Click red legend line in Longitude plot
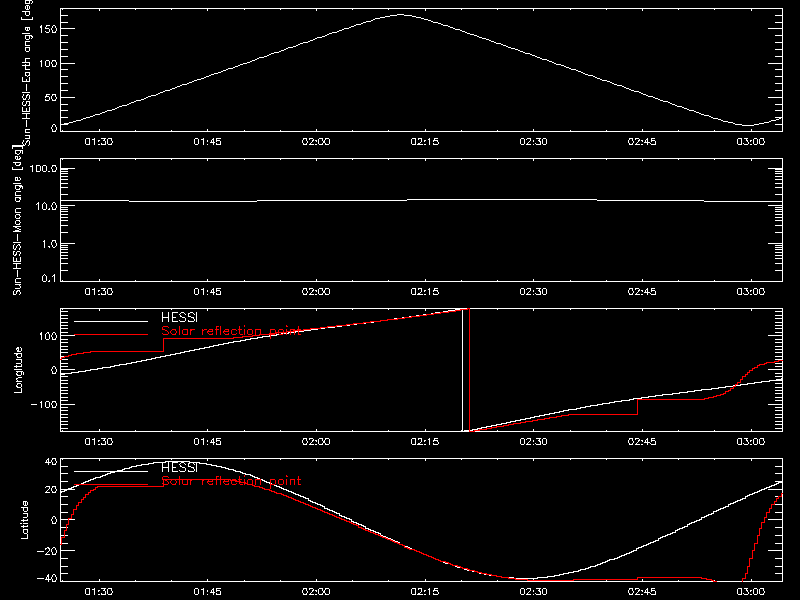 pyautogui.click(x=111, y=335)
